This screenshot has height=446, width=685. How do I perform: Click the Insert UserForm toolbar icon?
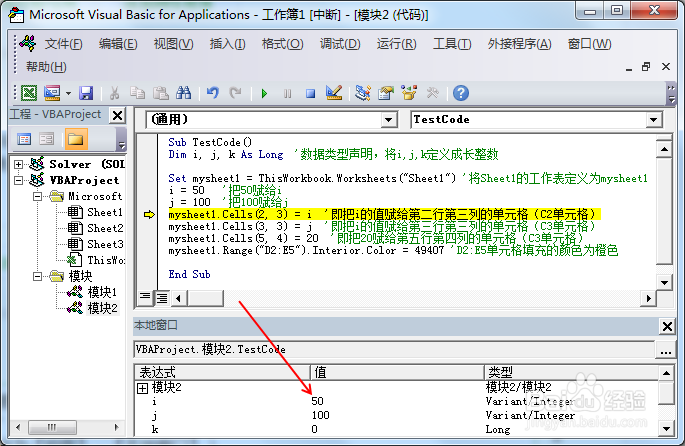point(52,93)
